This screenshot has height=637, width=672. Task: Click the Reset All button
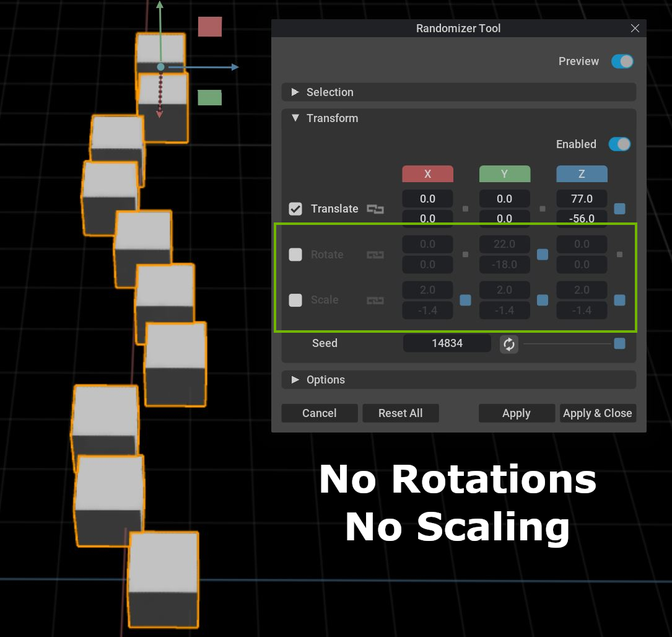click(x=400, y=413)
